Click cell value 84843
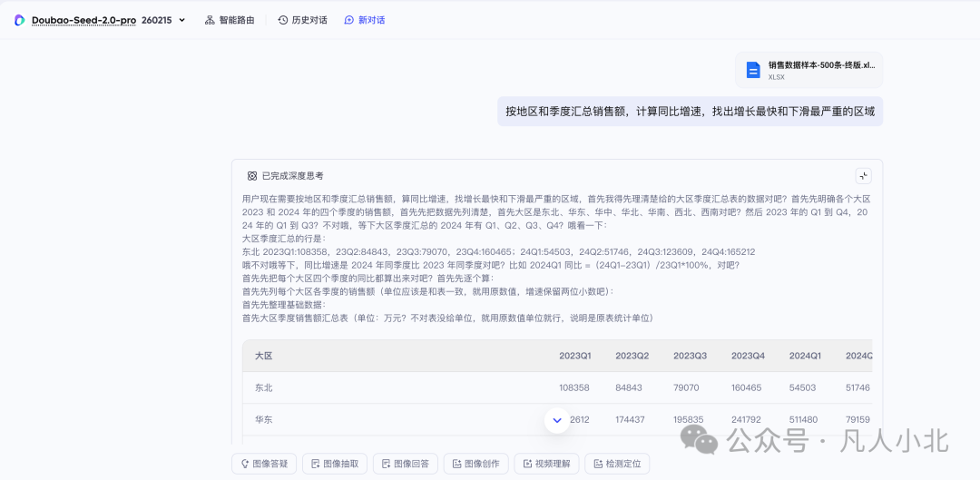Viewport: 980px width, 480px height. [629, 387]
